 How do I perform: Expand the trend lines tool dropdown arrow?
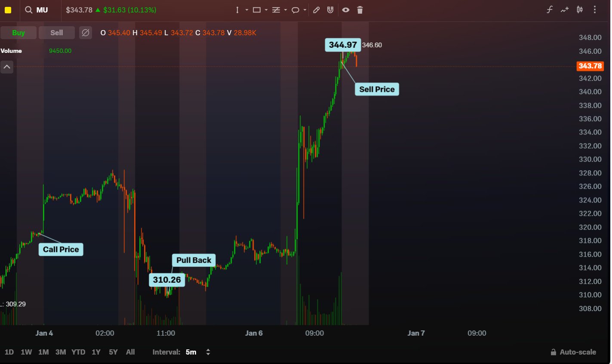pyautogui.click(x=286, y=10)
